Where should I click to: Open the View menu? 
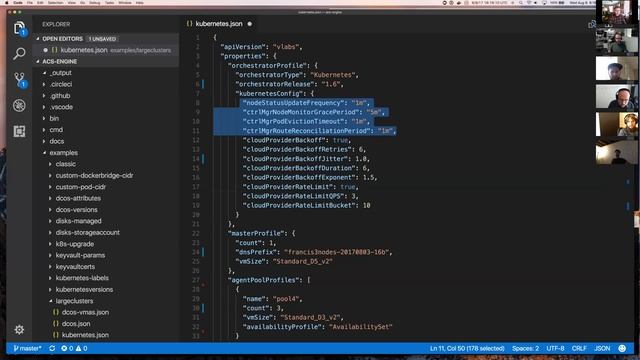71,2
